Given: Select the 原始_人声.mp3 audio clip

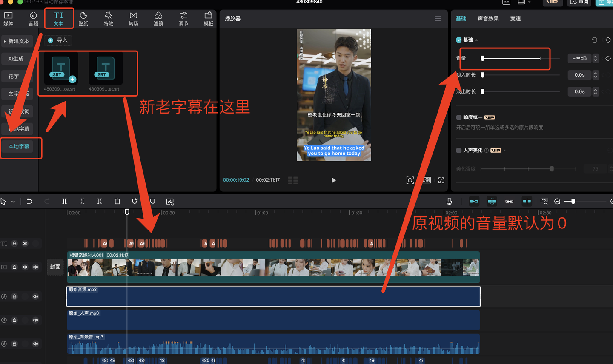Looking at the screenshot, I should click(273, 320).
